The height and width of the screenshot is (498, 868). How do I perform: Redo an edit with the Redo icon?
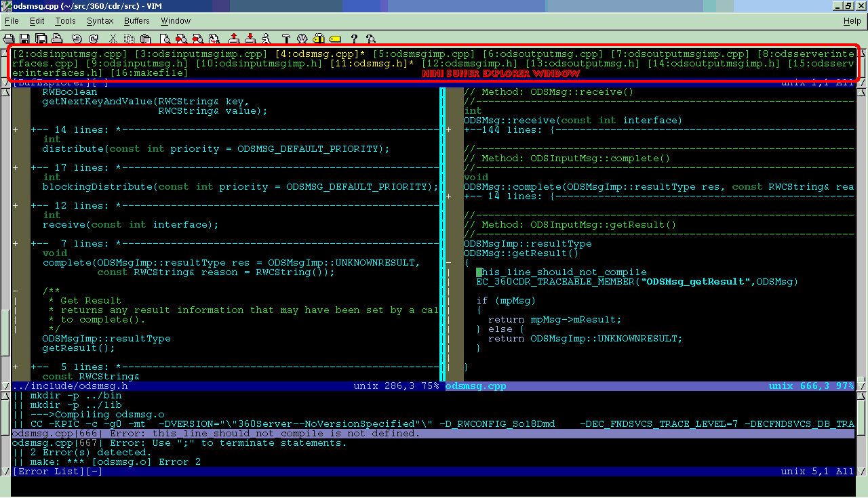click(93, 39)
